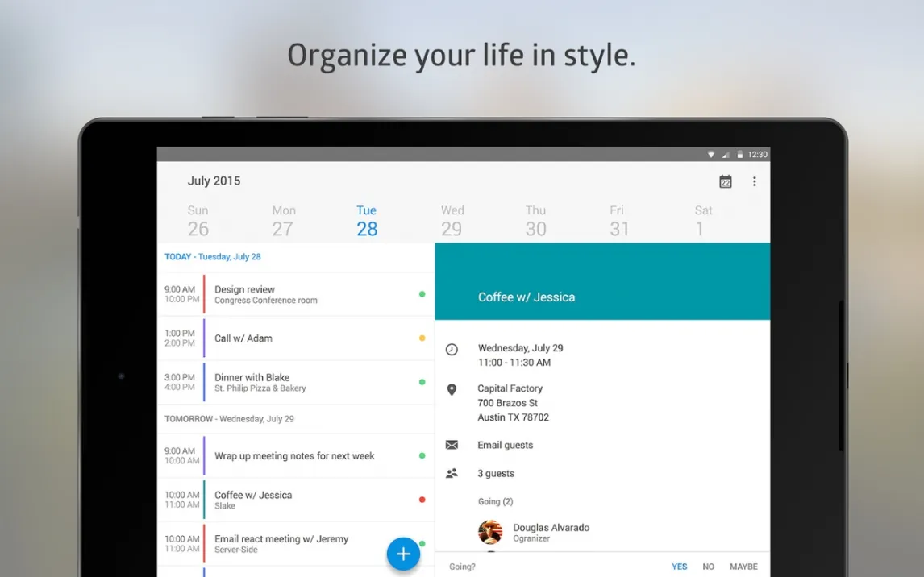
Task: Tap the location pin icon
Action: tap(452, 390)
